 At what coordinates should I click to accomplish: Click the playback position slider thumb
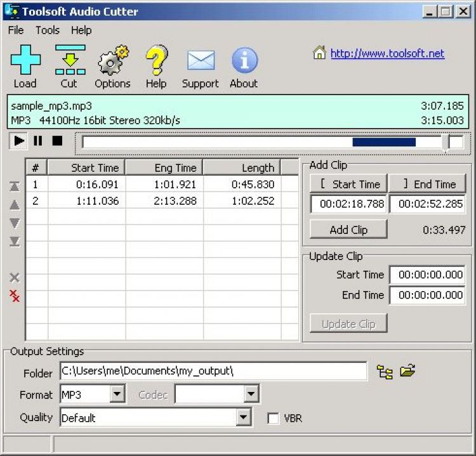coord(446,142)
